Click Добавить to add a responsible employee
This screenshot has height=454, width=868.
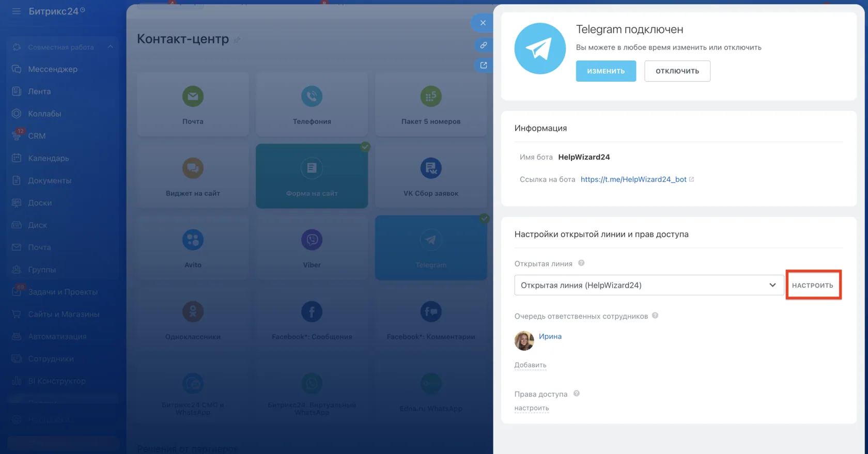coord(530,365)
